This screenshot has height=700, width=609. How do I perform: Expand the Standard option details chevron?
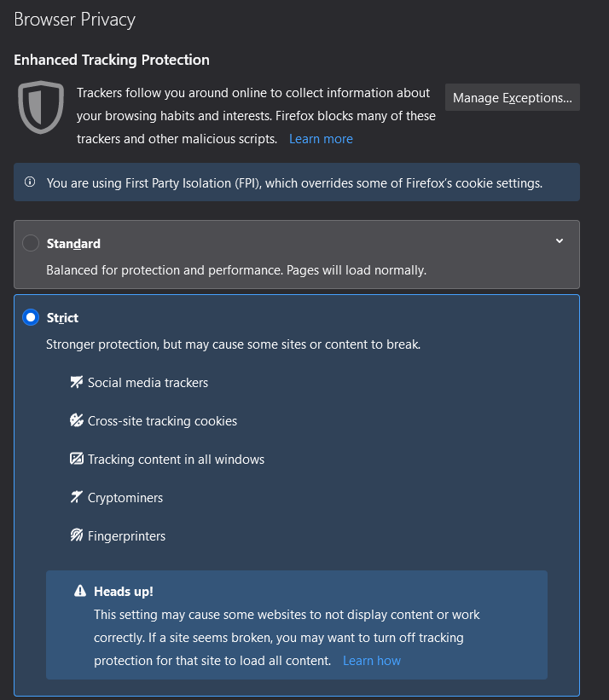click(560, 241)
